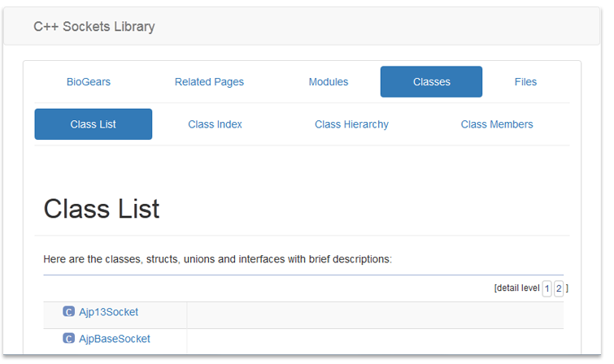
Task: Follow the AjpBaseSocket class link
Action: coord(114,338)
